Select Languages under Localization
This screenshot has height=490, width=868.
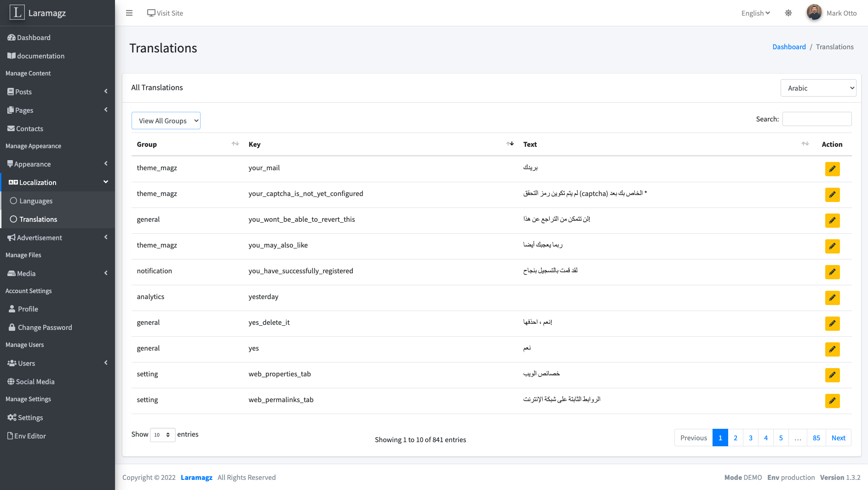coord(36,201)
